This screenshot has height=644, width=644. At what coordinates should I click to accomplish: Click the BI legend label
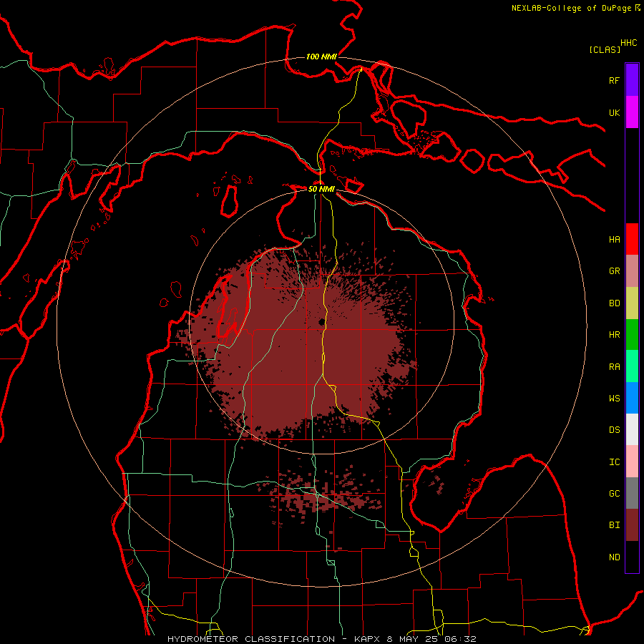click(x=614, y=525)
